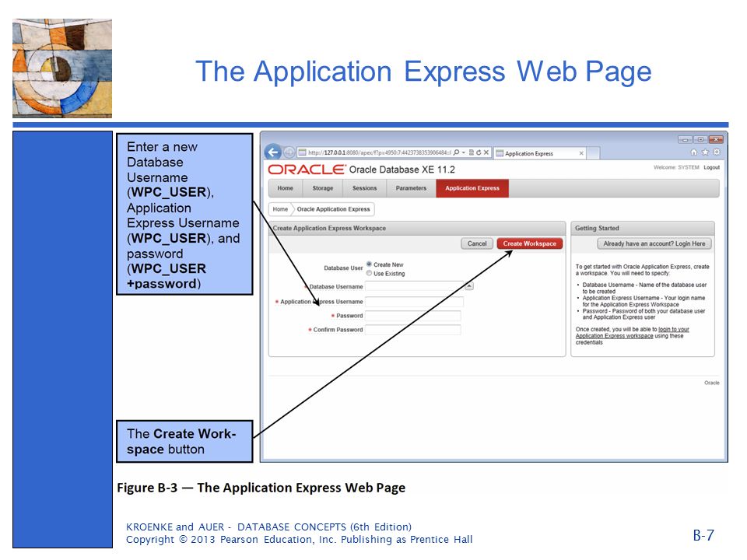Click Already have an account? Login Here
Viewport: 747px width, 560px height.
(654, 243)
